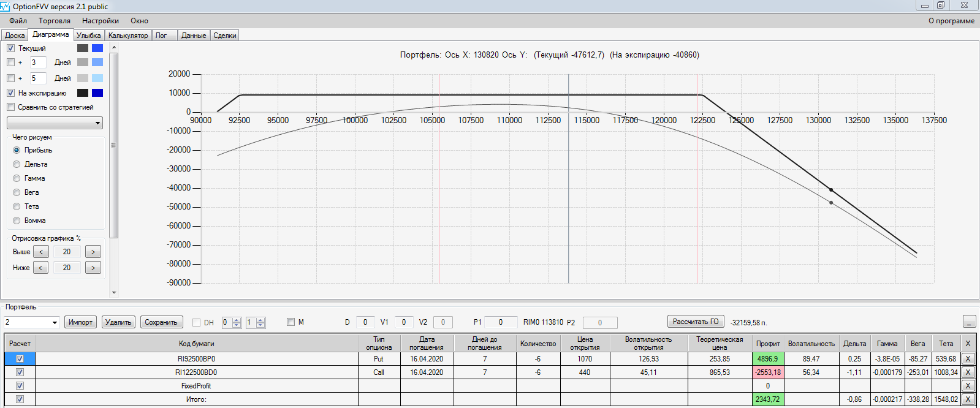Viewport: 980px width, 408px height.
Task: Click the Количество cell of RI92500BP0
Action: 538,359
